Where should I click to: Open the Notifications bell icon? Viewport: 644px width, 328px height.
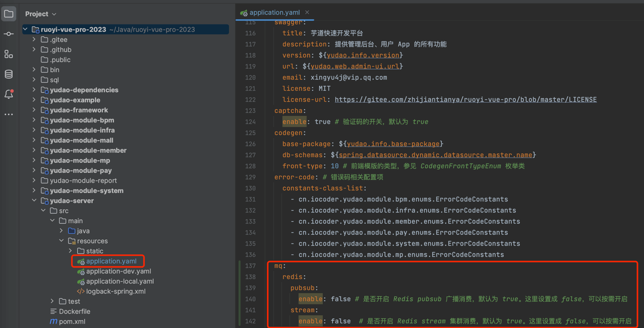click(9, 95)
